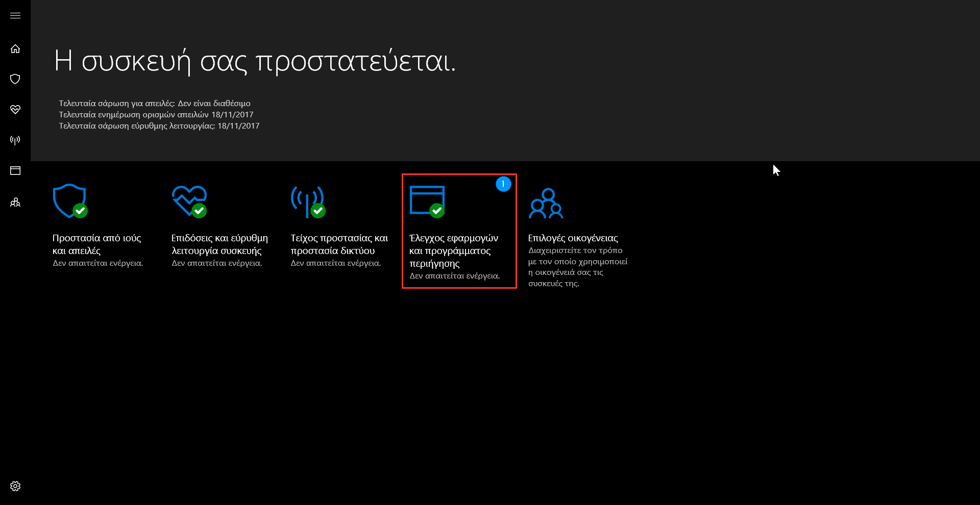Click the large antenna firewall icon tile
Image resolution: width=980 pixels, height=505 pixels.
308,201
